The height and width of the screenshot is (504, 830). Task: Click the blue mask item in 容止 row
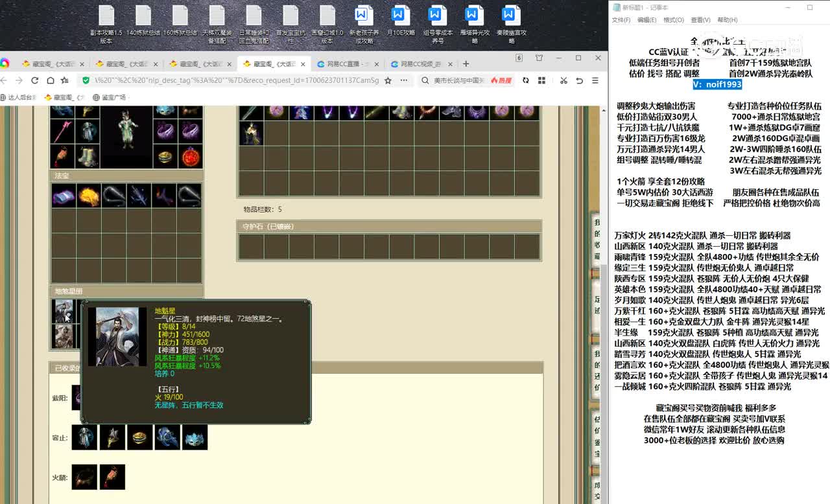click(195, 437)
